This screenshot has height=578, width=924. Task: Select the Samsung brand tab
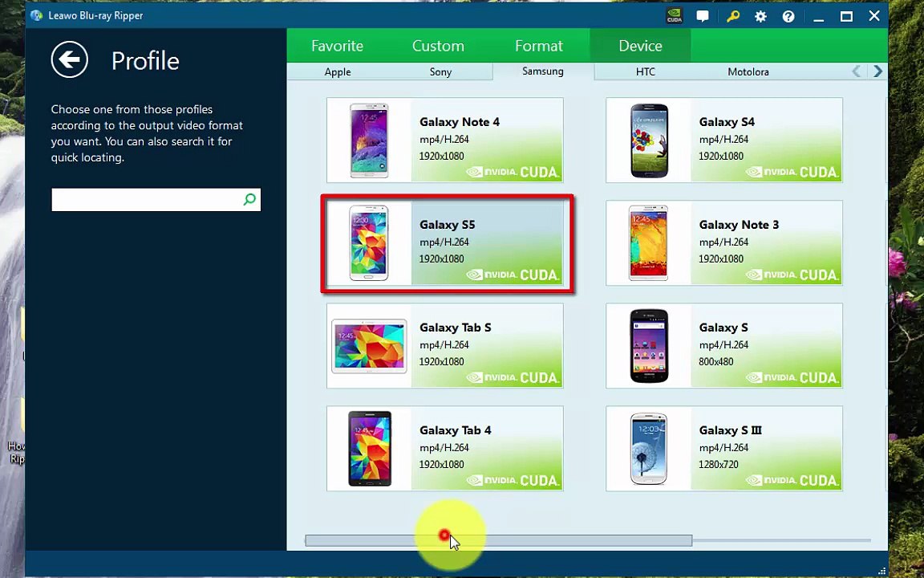pyautogui.click(x=543, y=71)
